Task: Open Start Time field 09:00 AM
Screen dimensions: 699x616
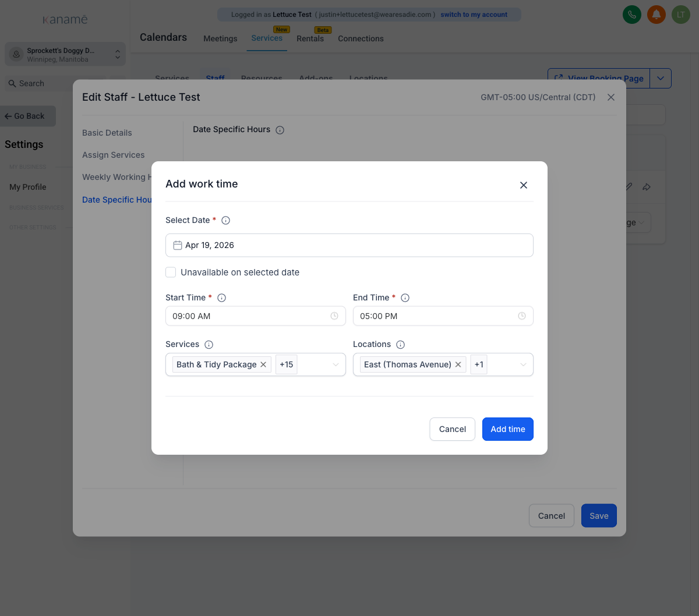Action: (256, 316)
